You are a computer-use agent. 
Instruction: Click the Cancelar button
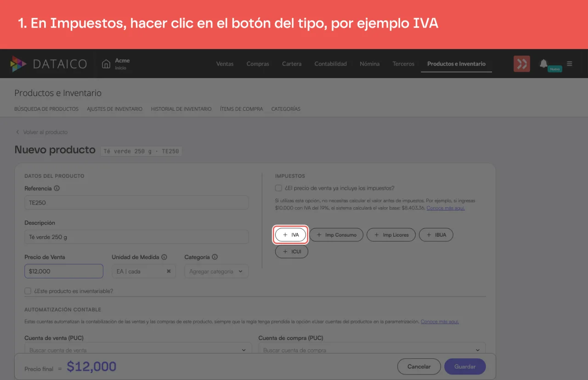click(x=419, y=367)
